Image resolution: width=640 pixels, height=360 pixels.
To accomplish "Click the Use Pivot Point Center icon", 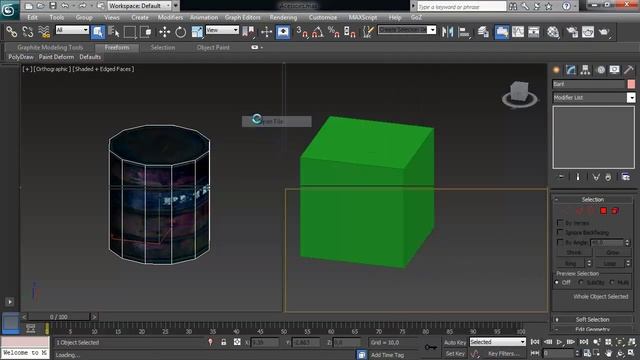I will pos(248,32).
